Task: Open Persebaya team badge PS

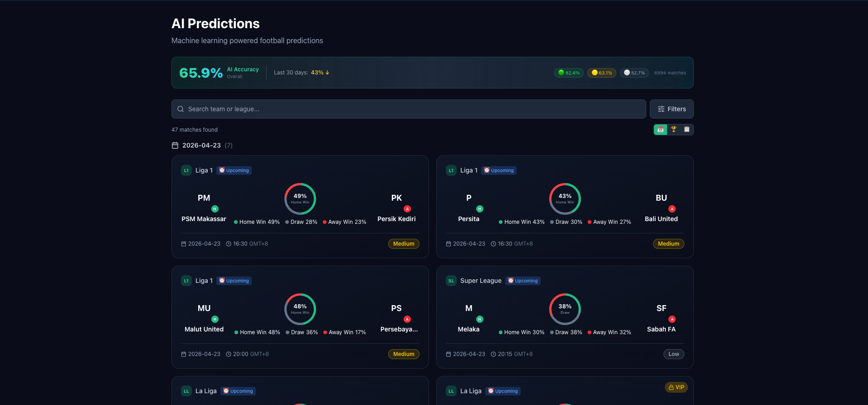Action: pyautogui.click(x=396, y=308)
